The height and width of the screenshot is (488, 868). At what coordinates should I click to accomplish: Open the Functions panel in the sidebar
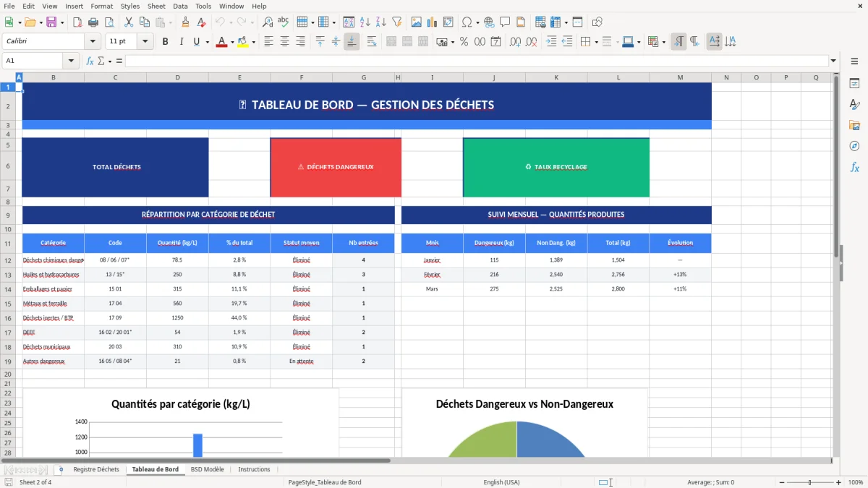pos(854,166)
